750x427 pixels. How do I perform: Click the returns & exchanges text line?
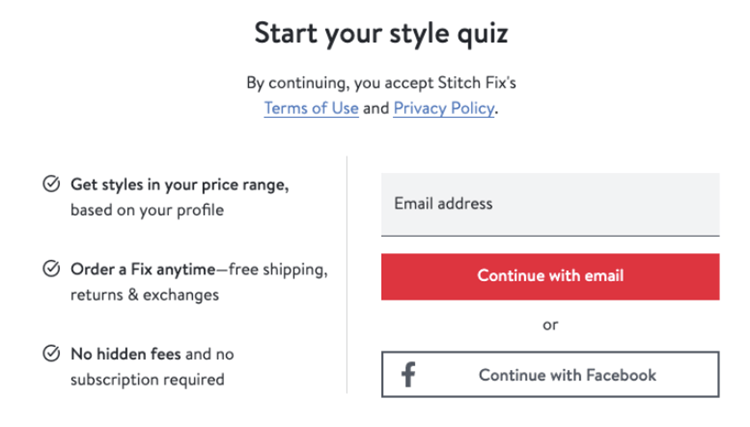[144, 295]
